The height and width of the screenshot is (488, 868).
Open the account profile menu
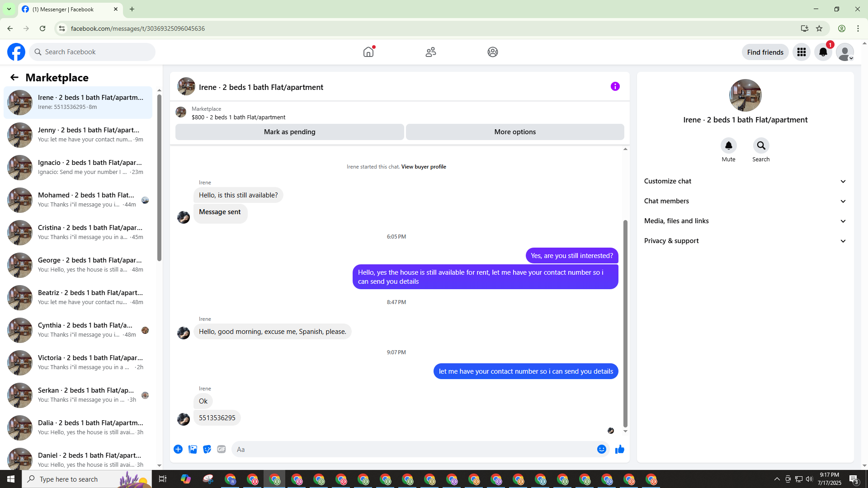[845, 52]
